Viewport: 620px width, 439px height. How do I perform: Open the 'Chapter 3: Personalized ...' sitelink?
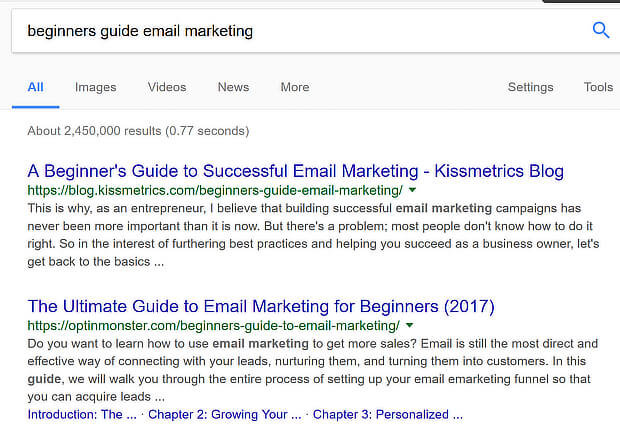coord(388,414)
